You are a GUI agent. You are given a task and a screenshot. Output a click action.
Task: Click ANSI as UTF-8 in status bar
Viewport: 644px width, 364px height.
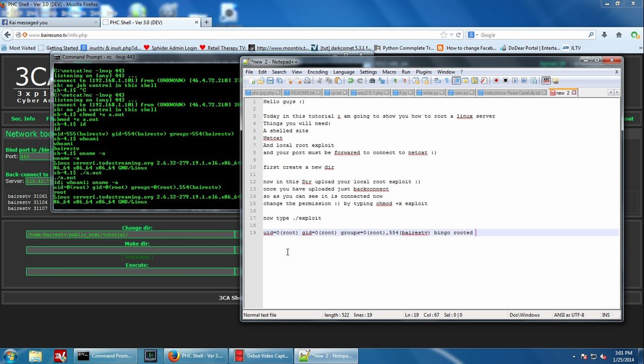coord(569,315)
